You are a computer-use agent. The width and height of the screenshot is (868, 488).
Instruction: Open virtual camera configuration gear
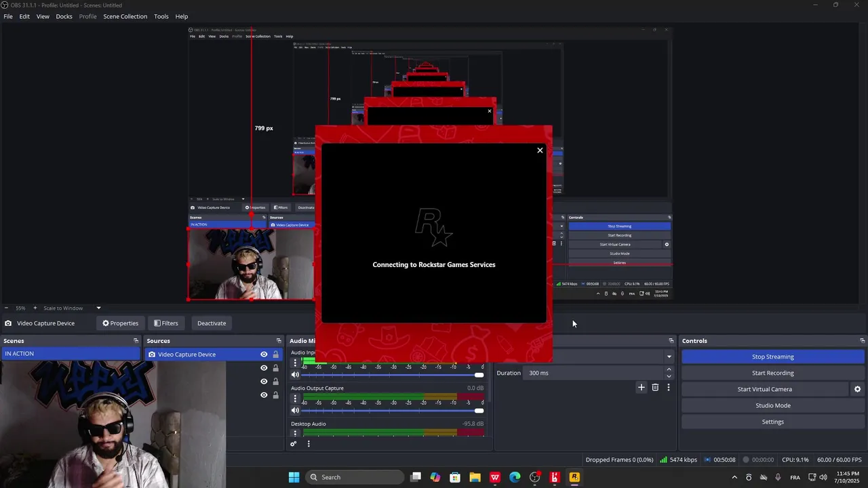857,389
